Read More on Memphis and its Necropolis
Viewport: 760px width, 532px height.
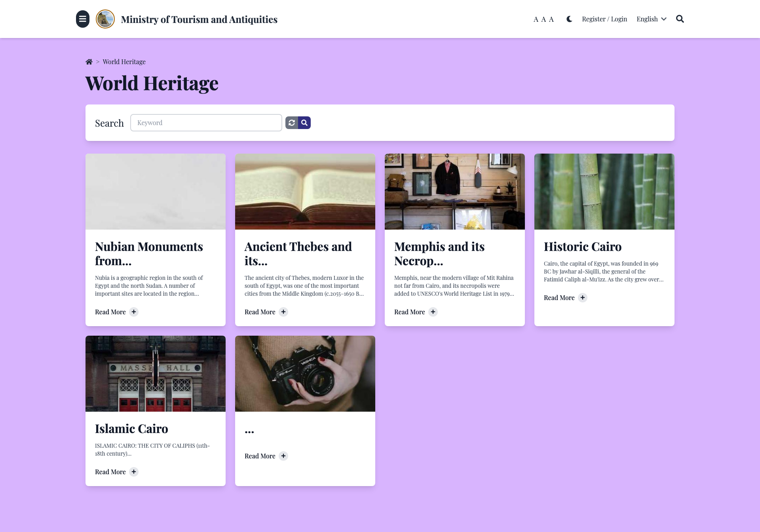click(410, 312)
